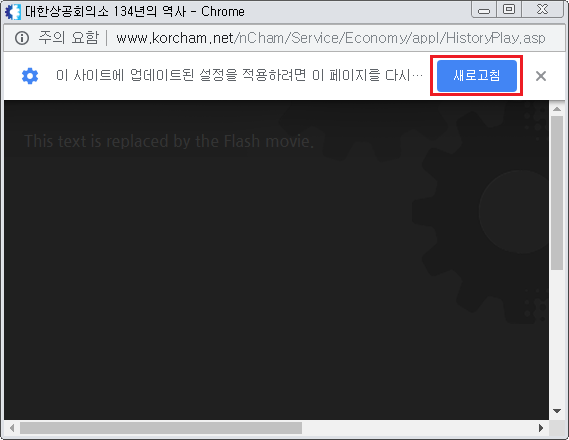The image size is (569, 440).
Task: Click the vertical scrollbar down arrow
Action: (x=557, y=411)
